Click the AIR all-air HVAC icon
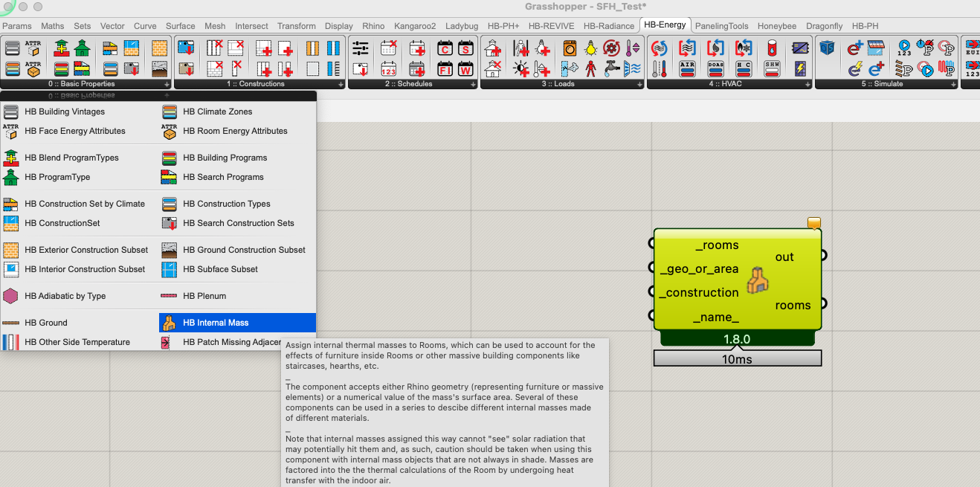This screenshot has height=487, width=980. point(687,69)
